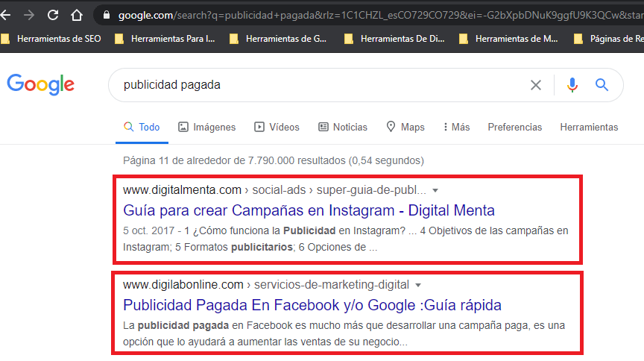Switch to the Imágenes tab

[x=206, y=127]
